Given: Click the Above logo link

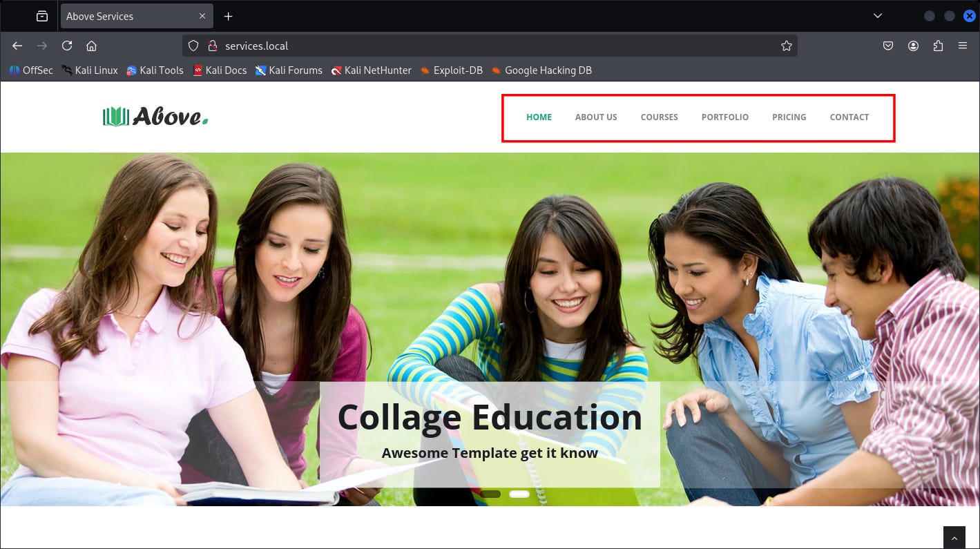Looking at the screenshot, I should click(x=155, y=117).
